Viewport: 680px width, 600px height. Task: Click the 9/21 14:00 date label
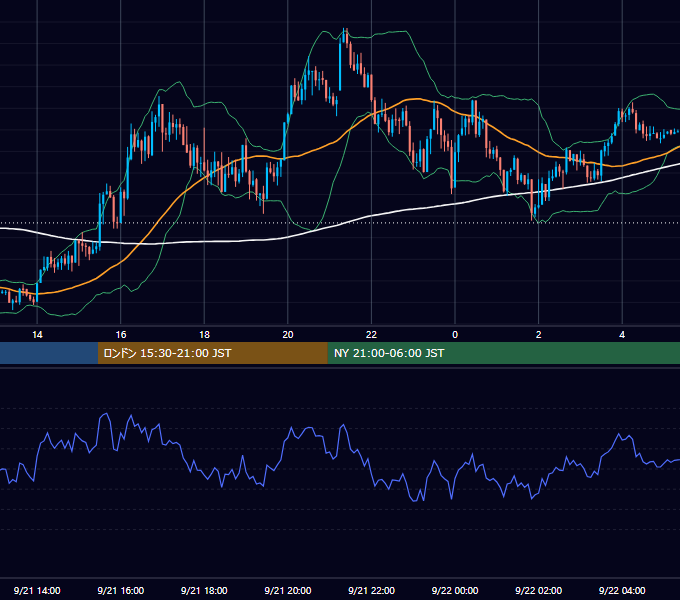(x=37, y=590)
